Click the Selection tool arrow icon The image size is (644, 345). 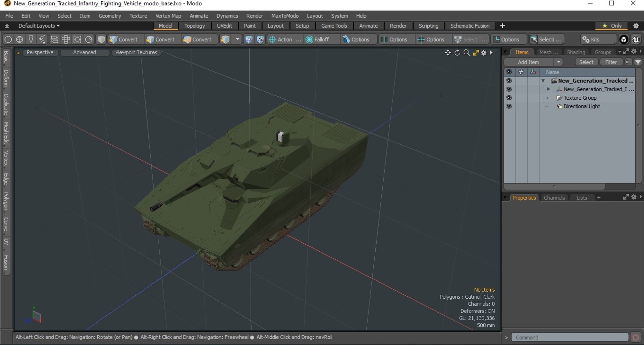coord(534,39)
